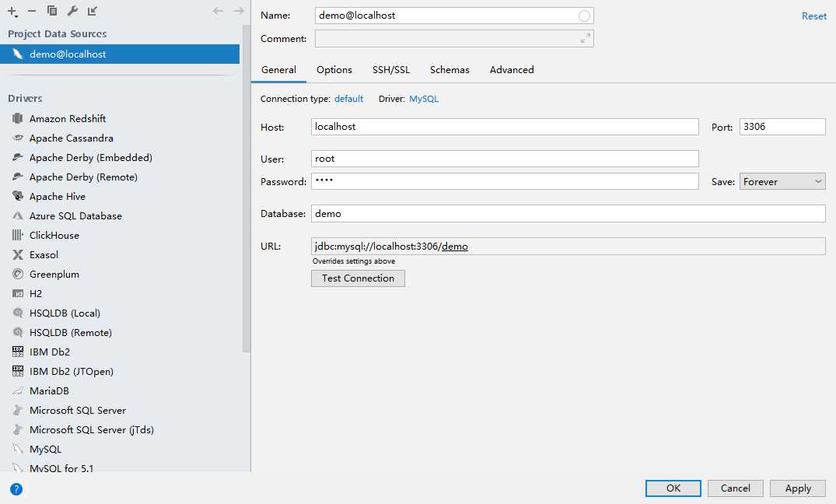Screen dimensions: 836x504
Task: Click into the URL field
Action: (568, 247)
